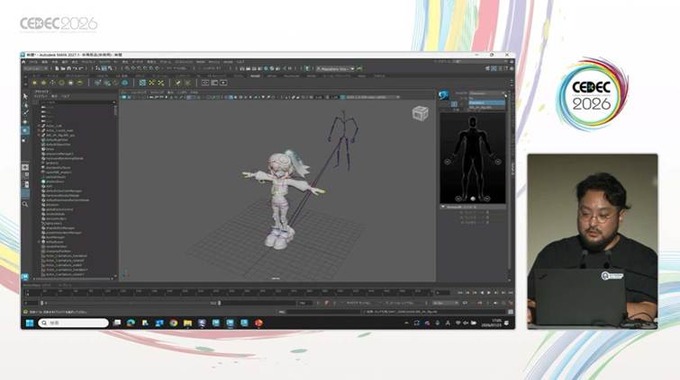This screenshot has width=680, height=380.
Task: Toggle the Modeling Toolkit icon top right
Action: (488, 69)
